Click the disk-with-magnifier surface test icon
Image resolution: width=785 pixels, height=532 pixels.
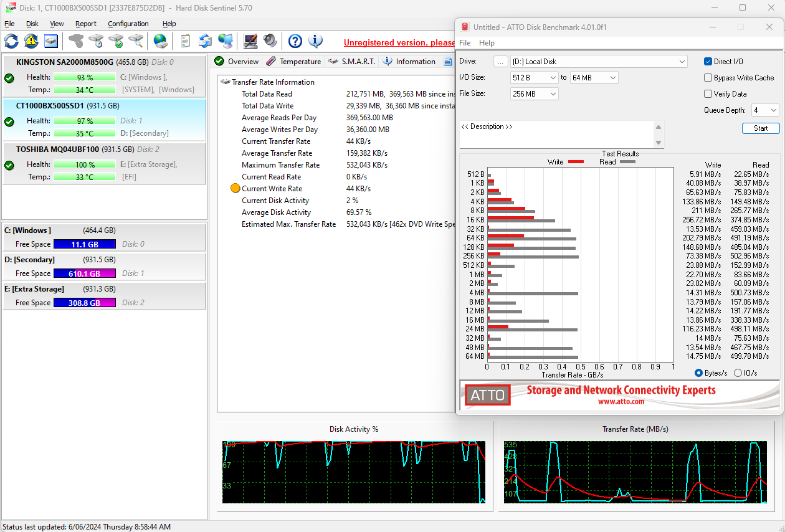136,41
